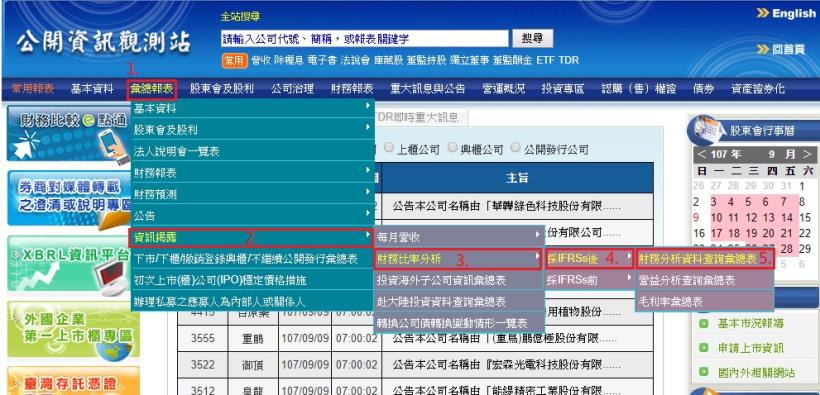
Task: Go to next period with calendar right arrow
Action: pos(806,154)
